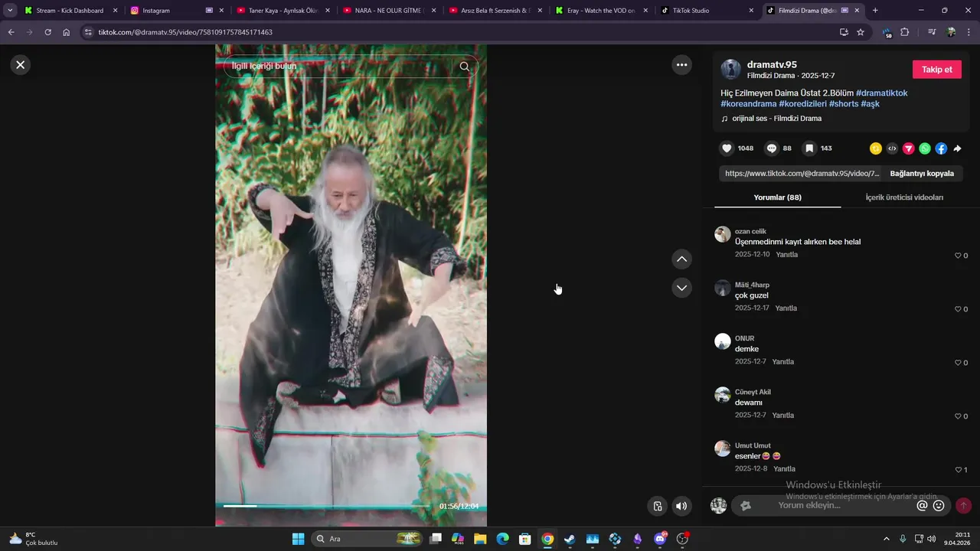Open the three-dot more options menu on the video
The image size is (980, 551).
pos(681,65)
